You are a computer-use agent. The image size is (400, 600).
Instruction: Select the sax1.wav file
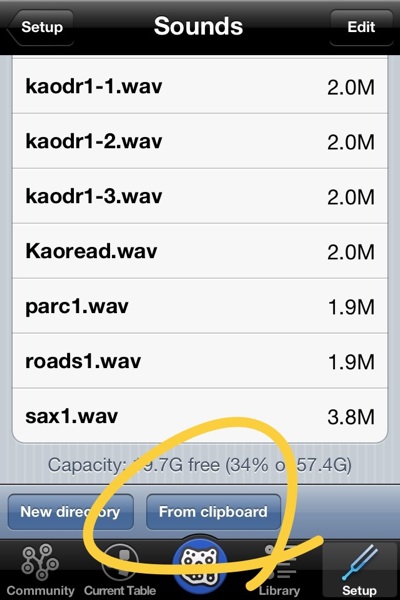200,416
